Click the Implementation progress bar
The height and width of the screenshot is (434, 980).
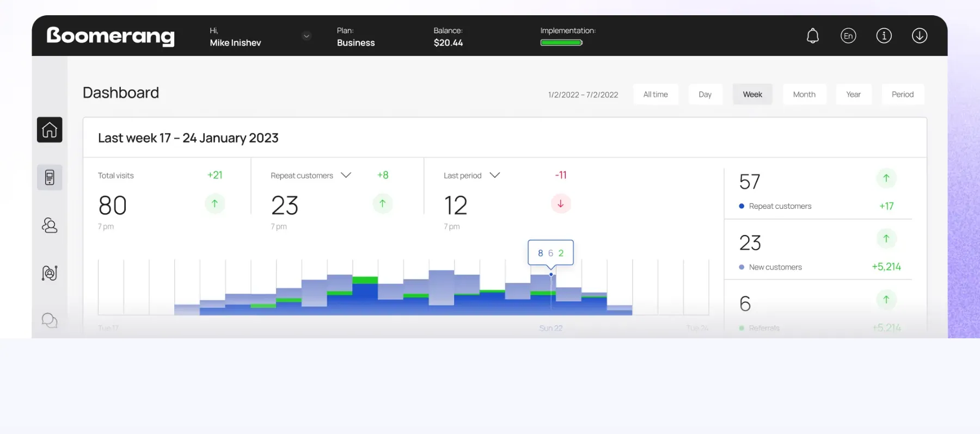(x=561, y=42)
